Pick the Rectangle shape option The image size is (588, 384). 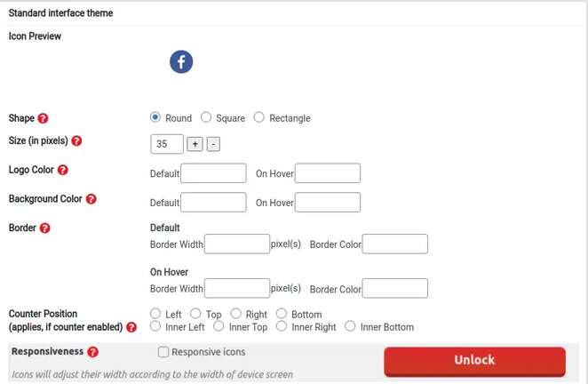pyautogui.click(x=258, y=117)
